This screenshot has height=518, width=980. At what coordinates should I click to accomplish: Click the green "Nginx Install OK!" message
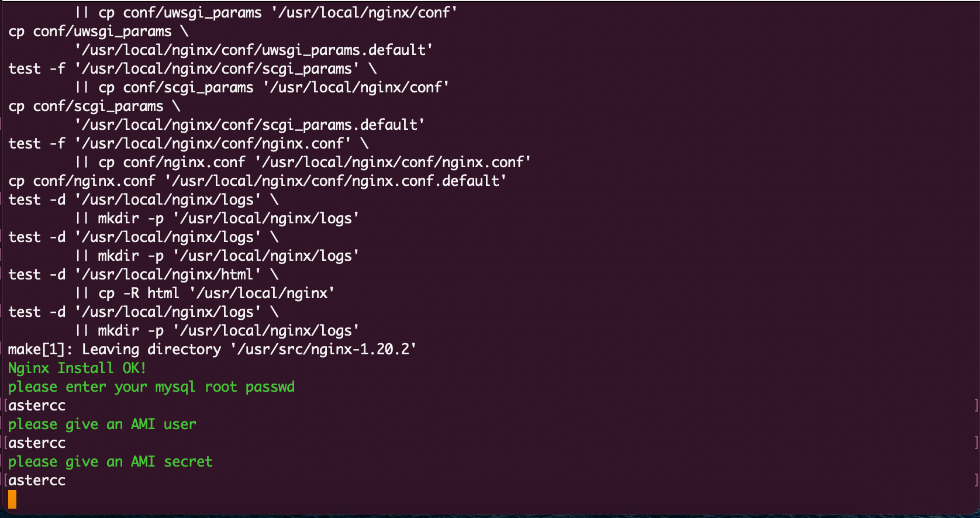[x=77, y=368]
